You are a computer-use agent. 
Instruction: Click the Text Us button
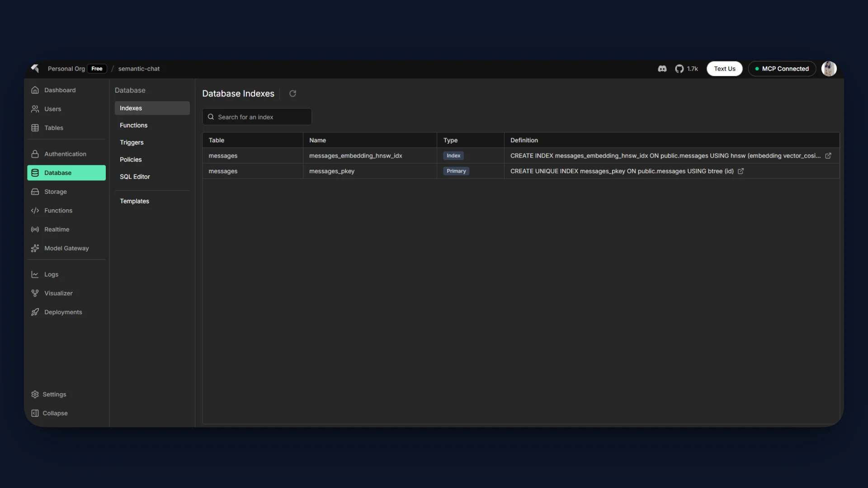click(x=724, y=69)
